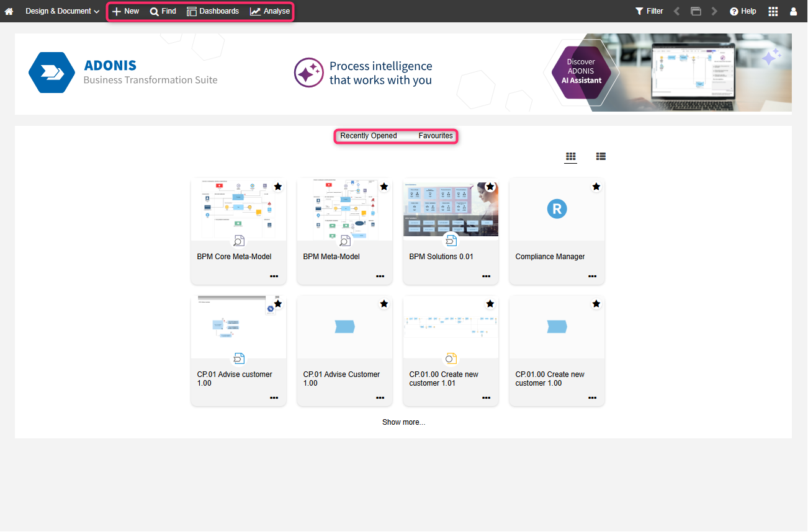Open the Design & Document dropdown

(x=62, y=11)
